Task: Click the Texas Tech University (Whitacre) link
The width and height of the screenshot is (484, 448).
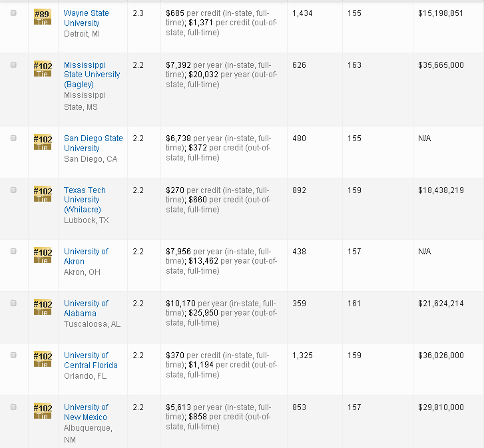Action: coord(84,200)
